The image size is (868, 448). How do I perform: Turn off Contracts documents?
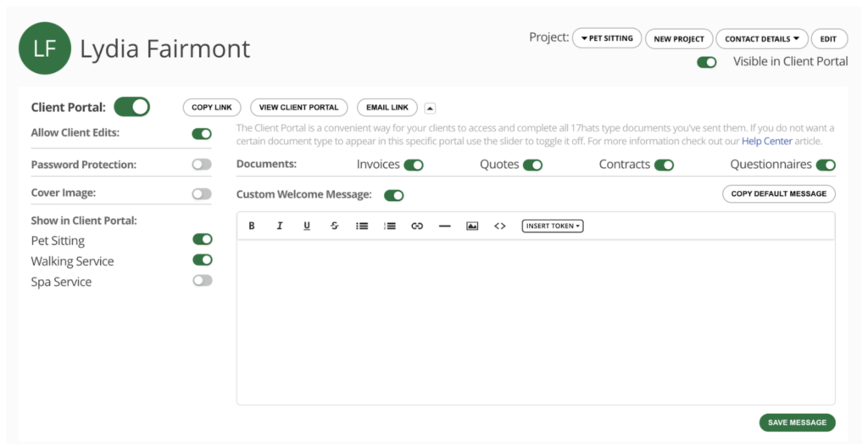(x=664, y=165)
